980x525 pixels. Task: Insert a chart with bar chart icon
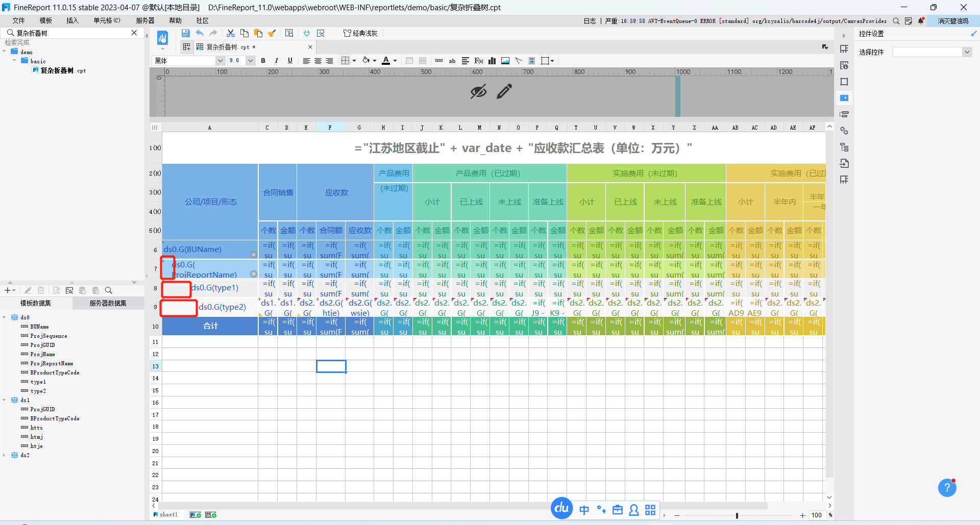(492, 61)
